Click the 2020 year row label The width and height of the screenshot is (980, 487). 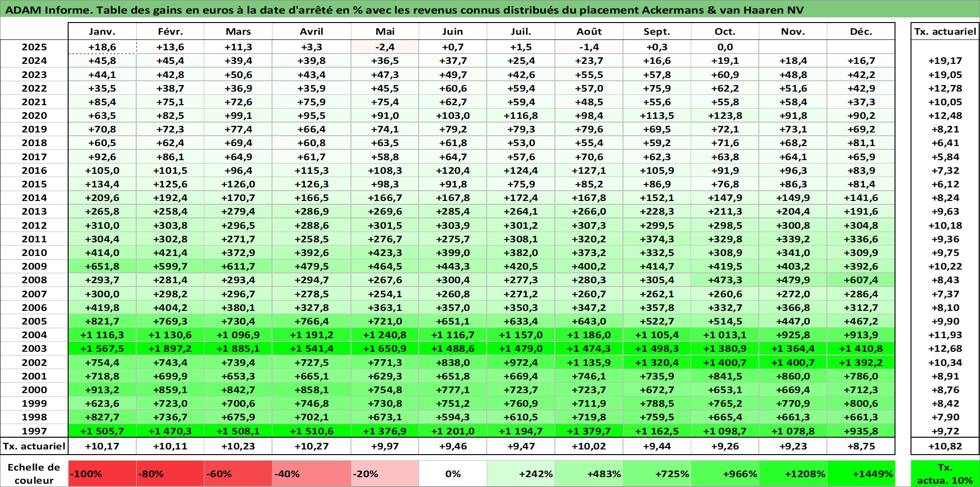coord(34,116)
